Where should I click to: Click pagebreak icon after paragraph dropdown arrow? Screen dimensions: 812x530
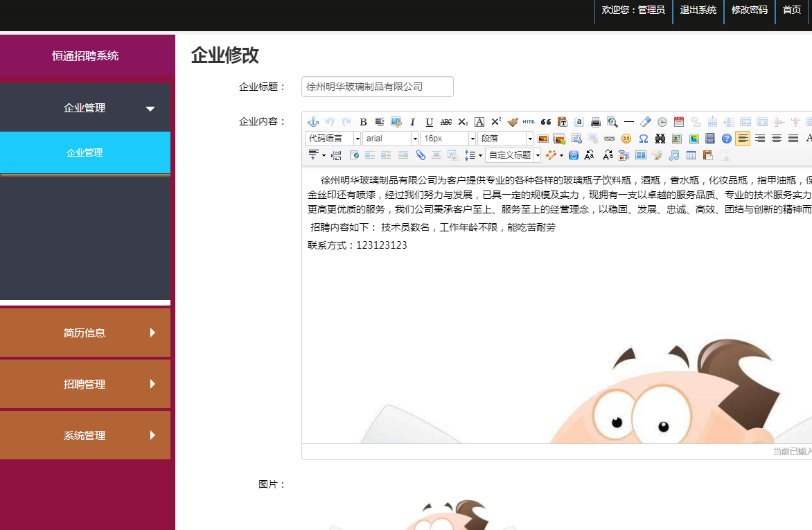point(337,155)
